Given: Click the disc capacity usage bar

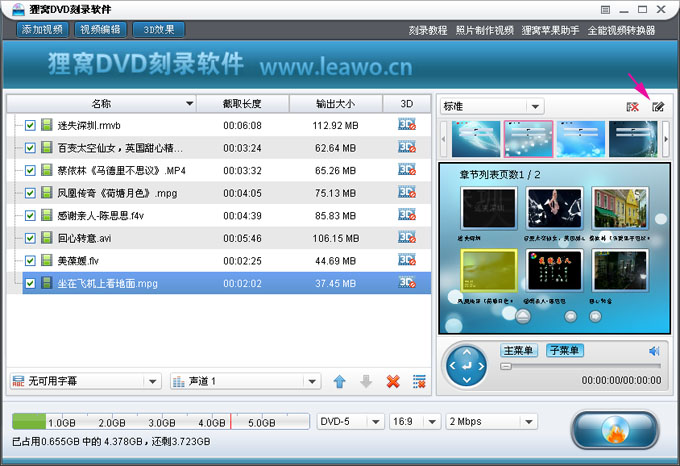Looking at the screenshot, I should click(x=160, y=421).
